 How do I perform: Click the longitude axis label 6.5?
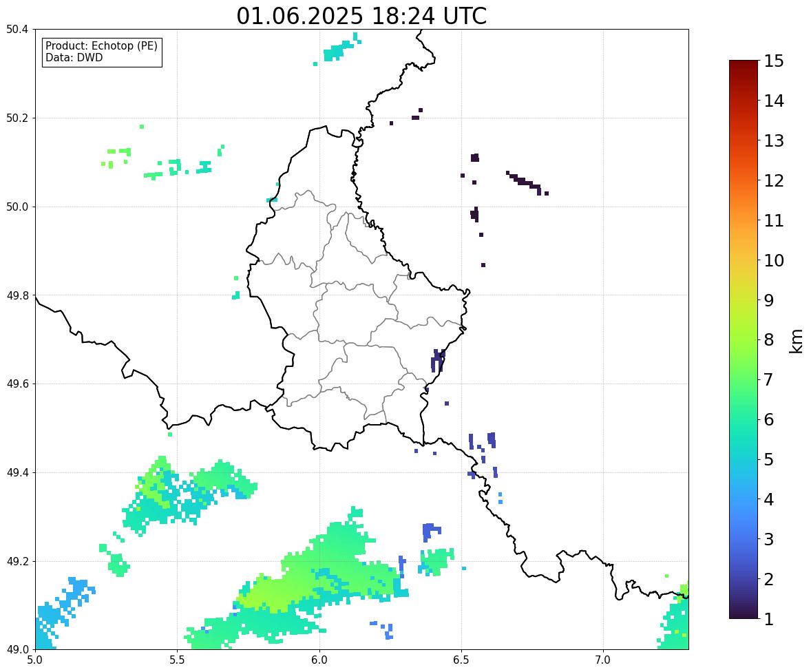(461, 660)
